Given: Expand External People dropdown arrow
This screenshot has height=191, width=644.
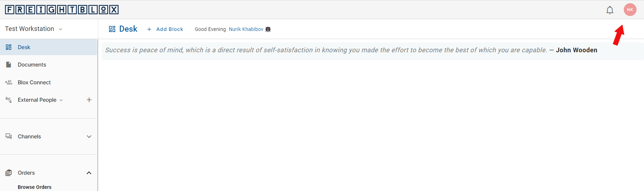Looking at the screenshot, I should [x=61, y=100].
